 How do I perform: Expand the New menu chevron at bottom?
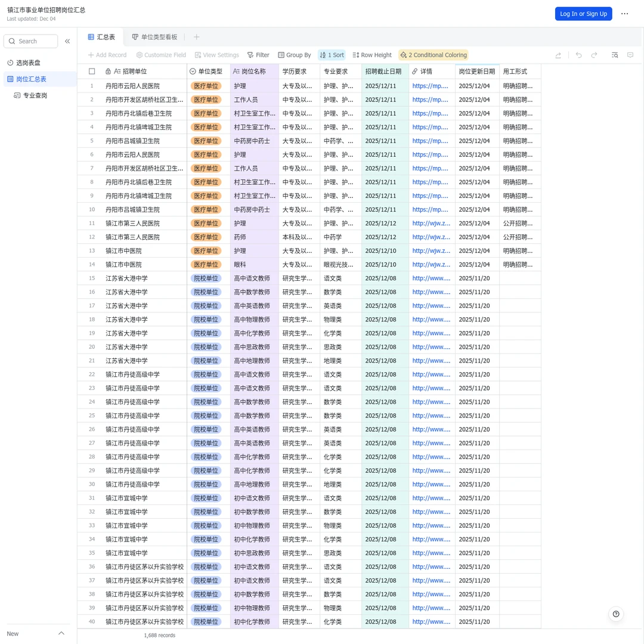(61, 633)
